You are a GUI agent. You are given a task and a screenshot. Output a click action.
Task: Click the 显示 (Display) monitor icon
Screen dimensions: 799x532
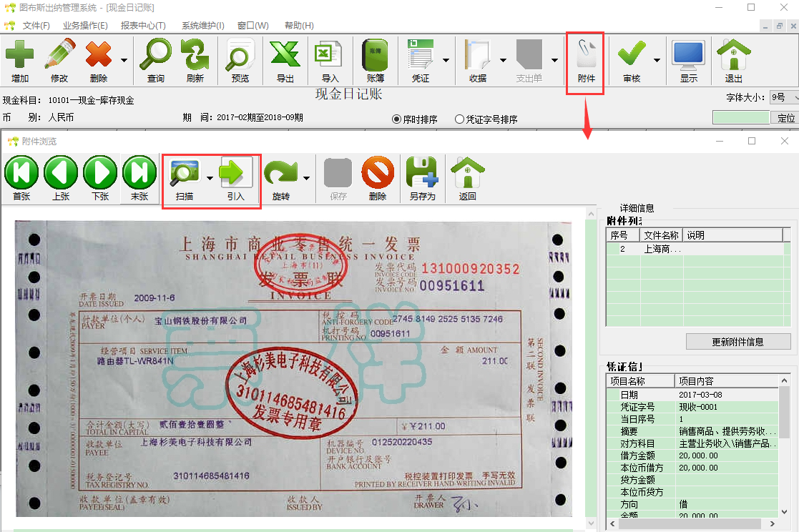[688, 54]
